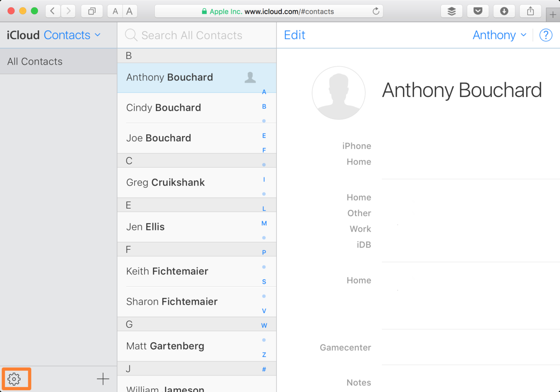This screenshot has width=560, height=392.
Task: Open the help question mark icon
Action: pyautogui.click(x=546, y=35)
